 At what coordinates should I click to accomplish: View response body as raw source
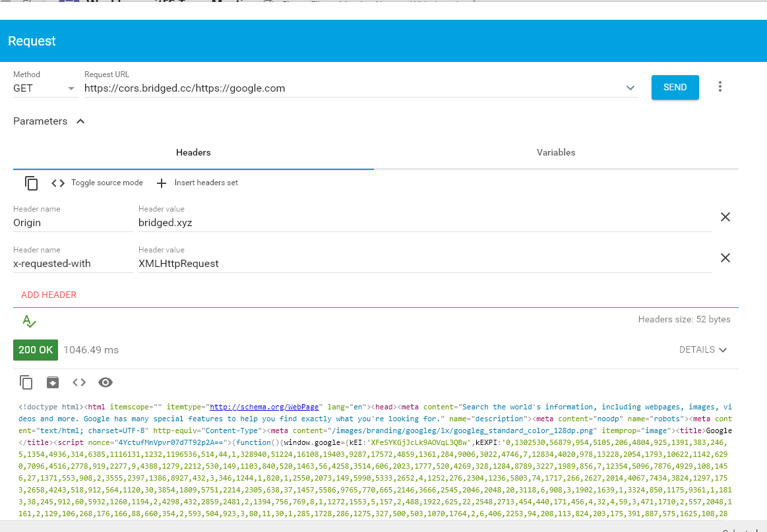[78, 382]
